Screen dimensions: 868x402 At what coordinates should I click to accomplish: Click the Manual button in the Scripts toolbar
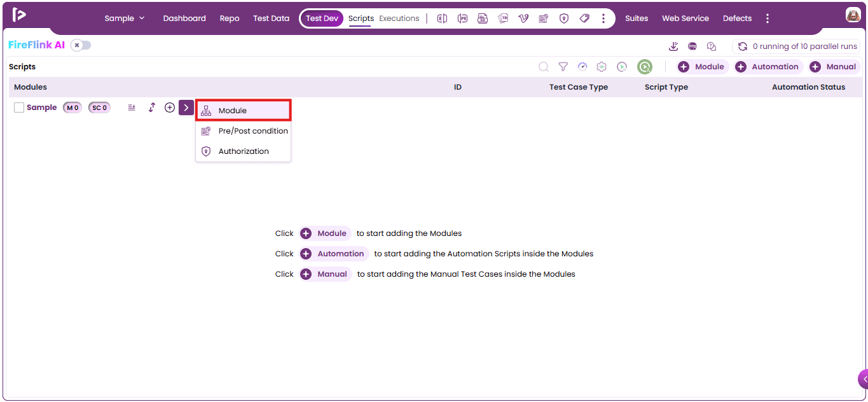(x=835, y=67)
